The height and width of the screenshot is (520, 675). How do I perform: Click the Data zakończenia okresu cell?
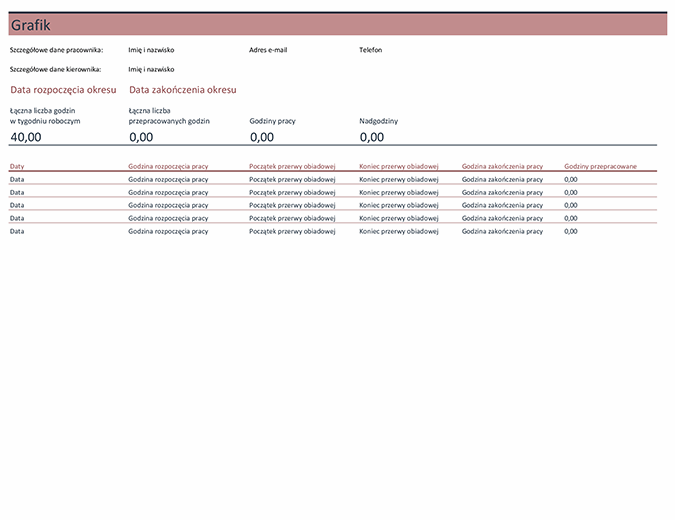[x=183, y=90]
